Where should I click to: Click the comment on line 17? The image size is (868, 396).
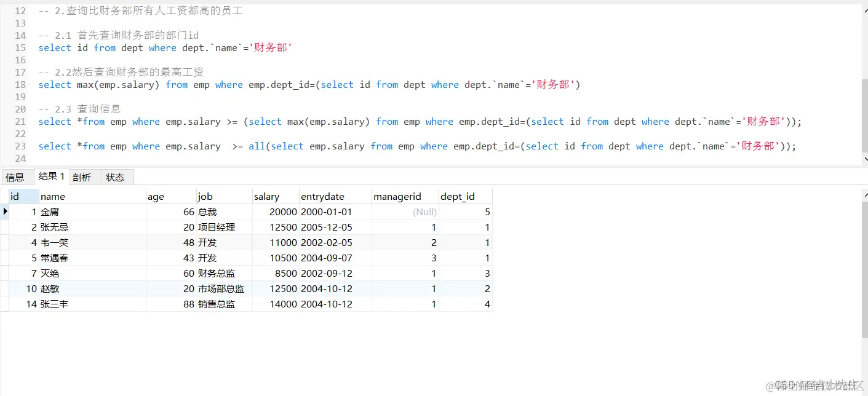point(121,73)
